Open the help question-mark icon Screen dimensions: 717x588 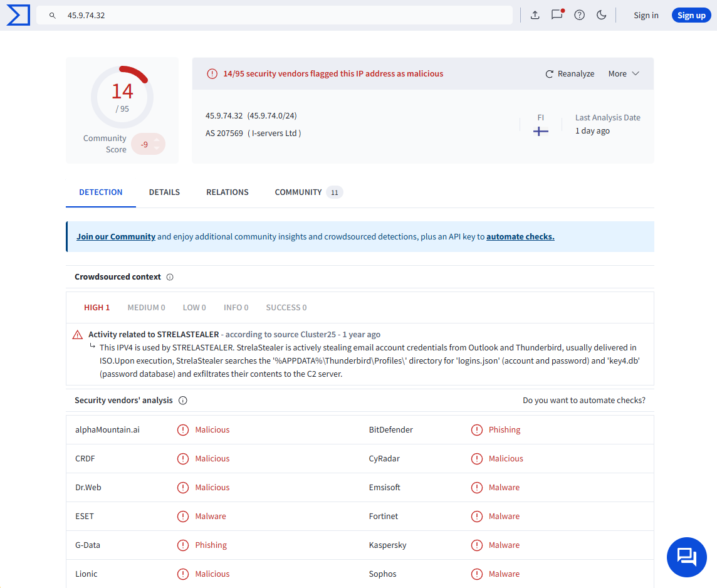pyautogui.click(x=579, y=15)
